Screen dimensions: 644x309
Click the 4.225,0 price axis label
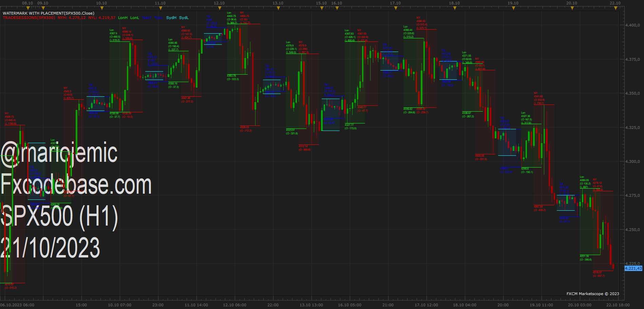(632, 263)
